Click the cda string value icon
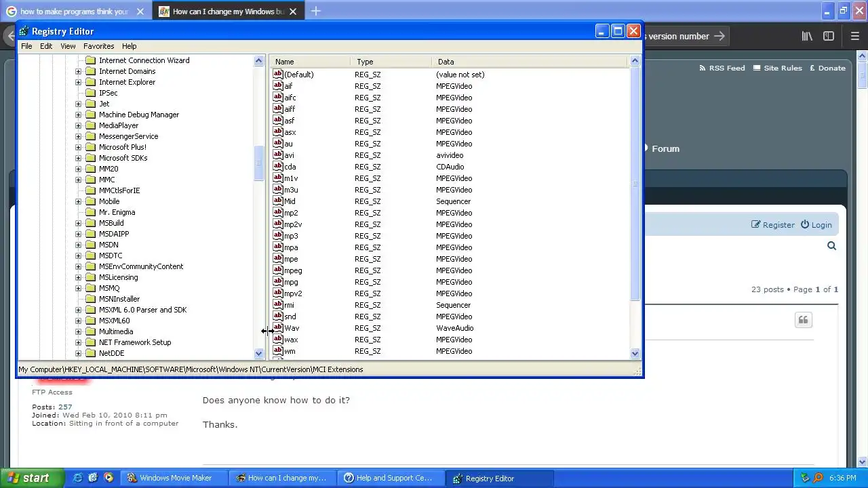 coord(277,166)
